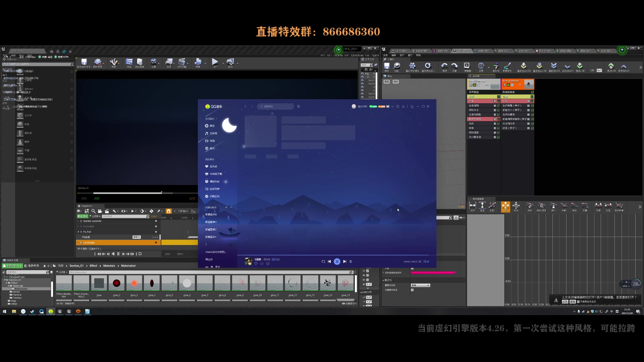The image size is (644, 362).
Task: Open 播放历史 in QQ Music sidebar
Action: point(212,181)
